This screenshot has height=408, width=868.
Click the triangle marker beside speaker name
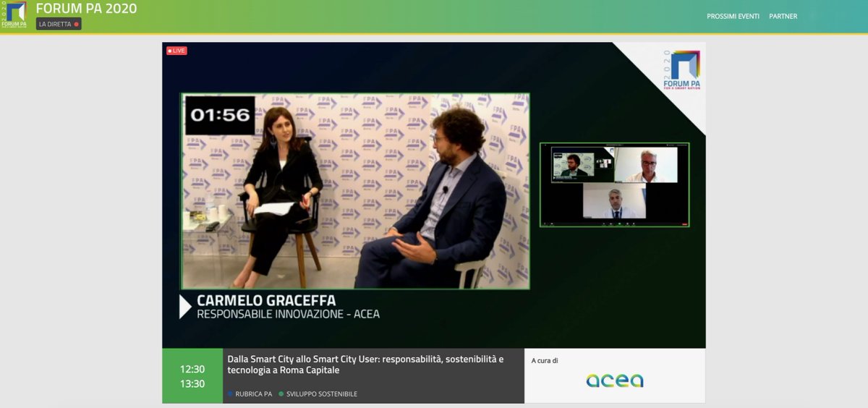click(x=186, y=307)
